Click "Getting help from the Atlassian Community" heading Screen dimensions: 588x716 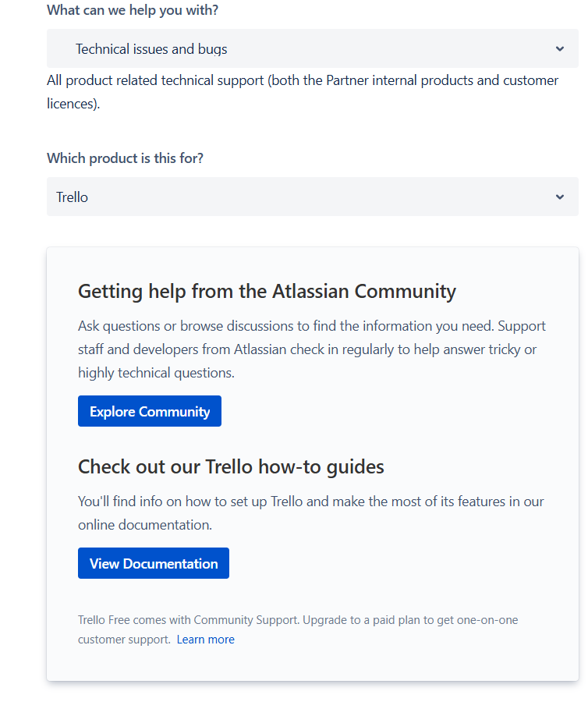[x=267, y=291]
